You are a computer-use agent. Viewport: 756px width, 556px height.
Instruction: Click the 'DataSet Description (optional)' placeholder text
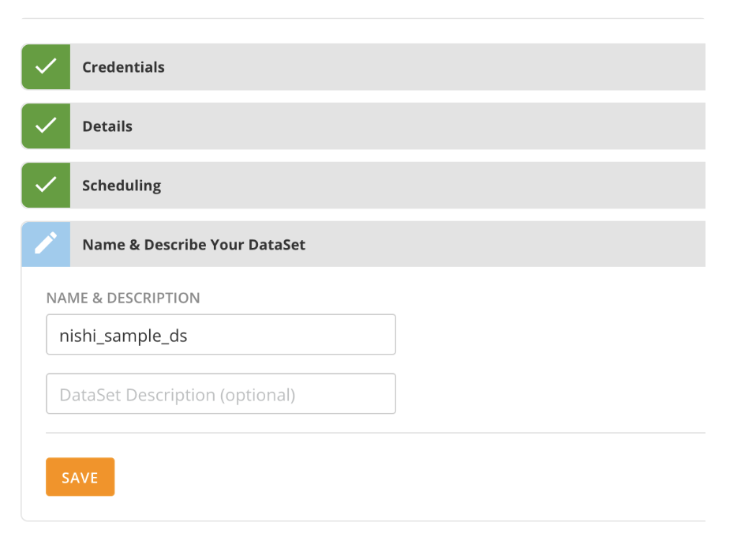pyautogui.click(x=177, y=394)
